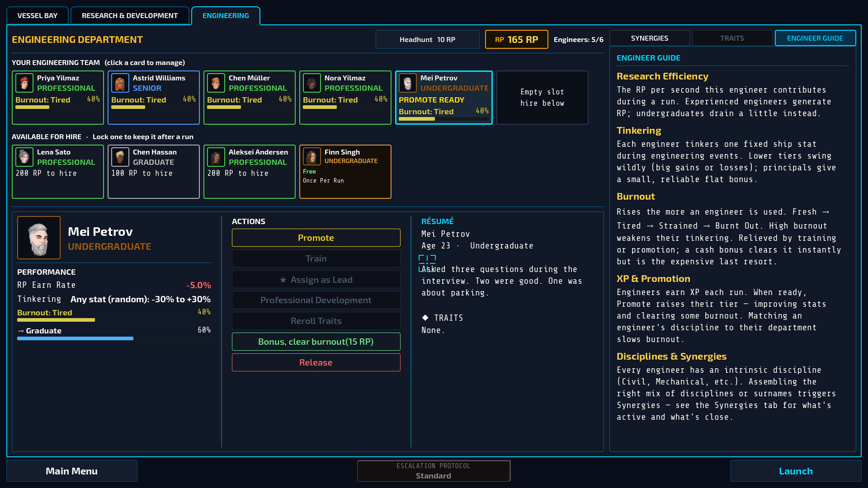
Task: Click Mei Petrov's team card portrait
Action: coord(408,83)
